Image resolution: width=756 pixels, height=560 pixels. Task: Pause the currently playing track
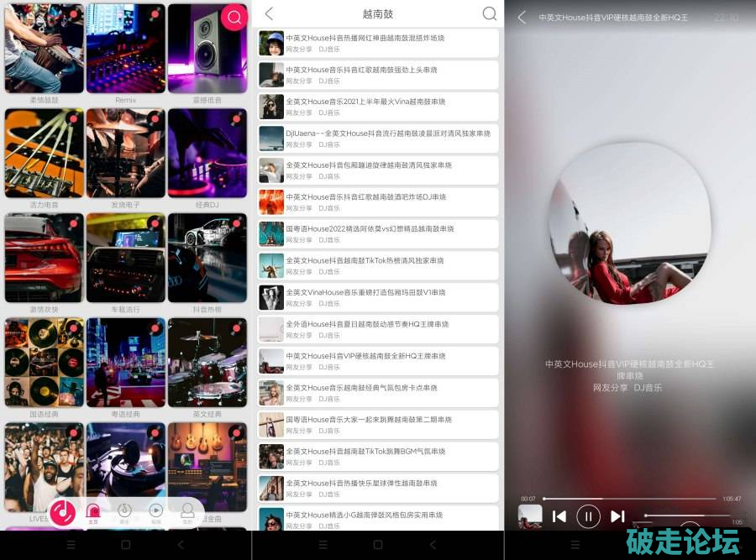588,516
